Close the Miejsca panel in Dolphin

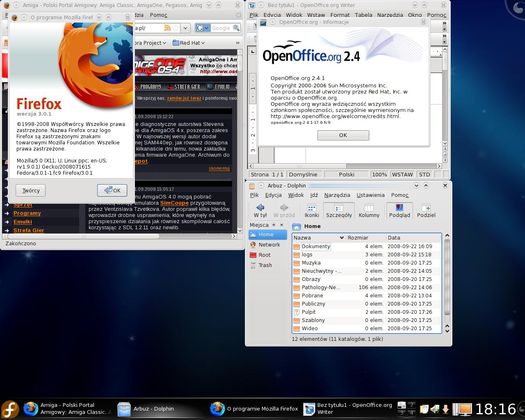pyautogui.click(x=281, y=225)
